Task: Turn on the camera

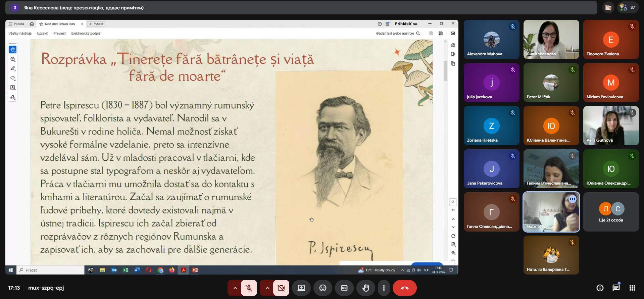Action: pyautogui.click(x=281, y=288)
